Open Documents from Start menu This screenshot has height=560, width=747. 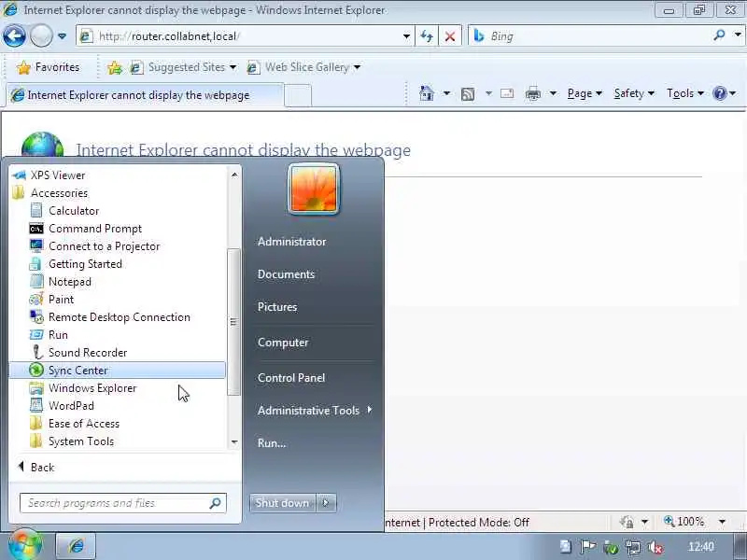[286, 274]
